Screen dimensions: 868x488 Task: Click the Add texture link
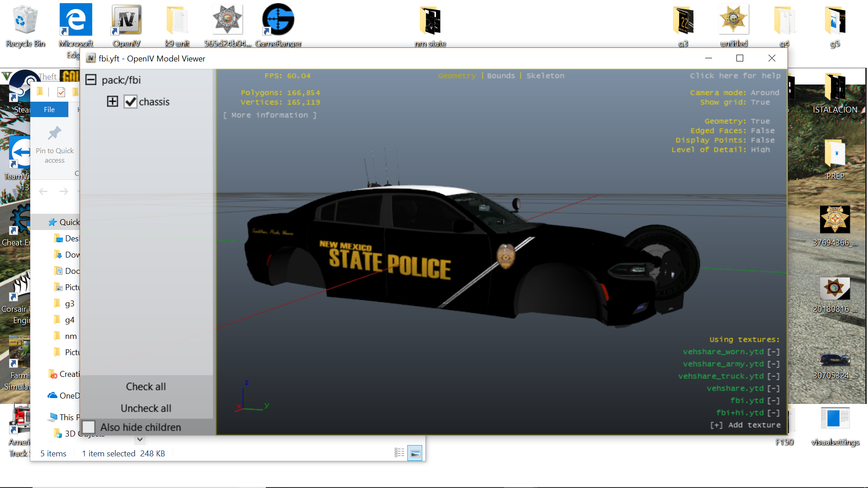(745, 425)
